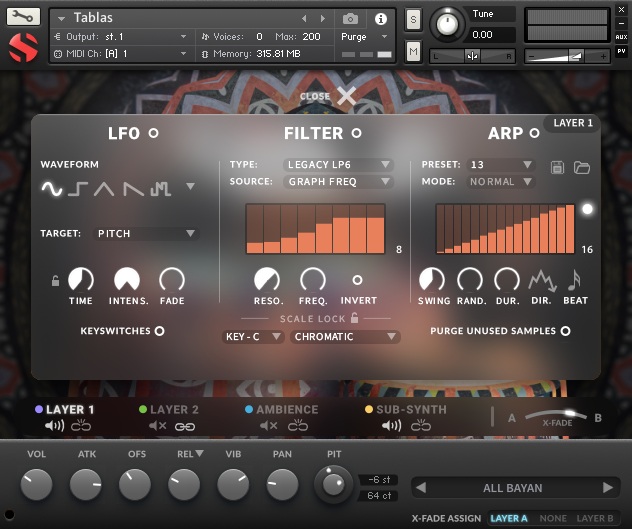Click the camera snapshot icon
The image size is (632, 529).
350,19
